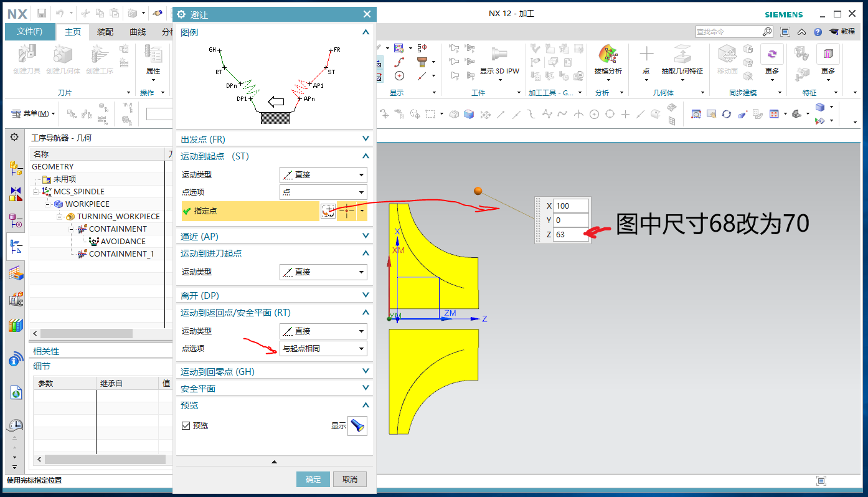Click the Point Dialog icon beside 指定点
The image size is (868, 497).
pyautogui.click(x=328, y=211)
